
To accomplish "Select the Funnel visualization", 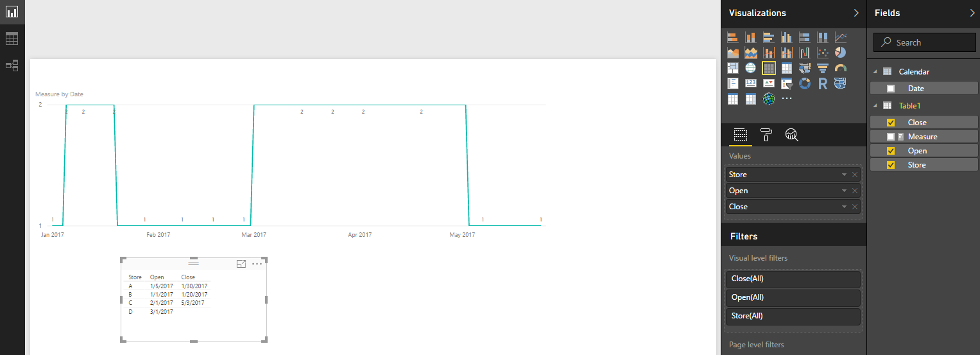I will [823, 68].
